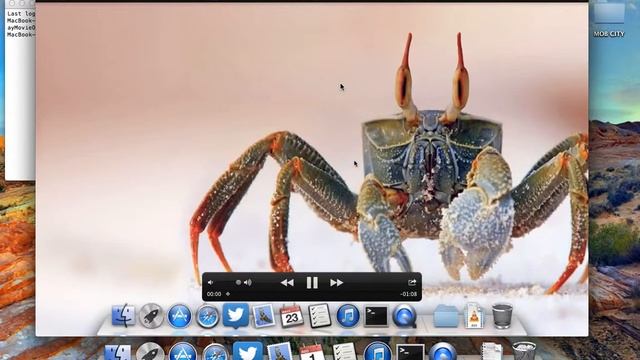Click the Launchpad rocket icon shown inside the video
This screenshot has height=360, width=640.
(x=151, y=316)
